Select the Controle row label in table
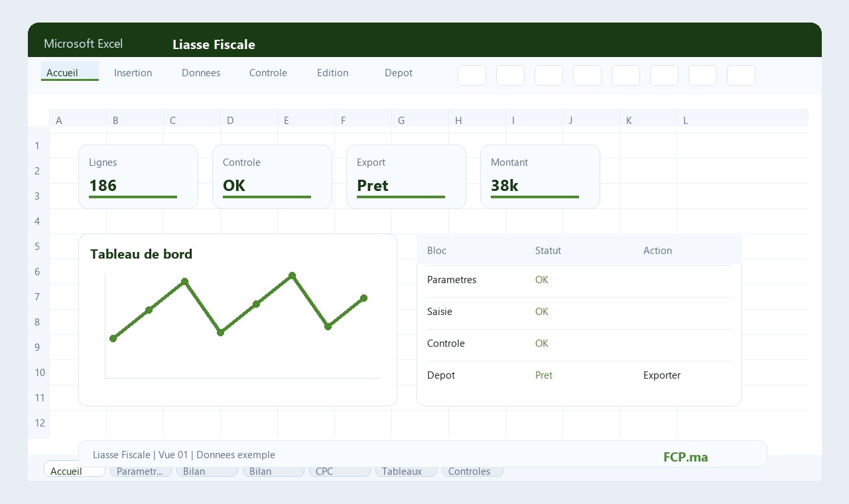 click(446, 344)
